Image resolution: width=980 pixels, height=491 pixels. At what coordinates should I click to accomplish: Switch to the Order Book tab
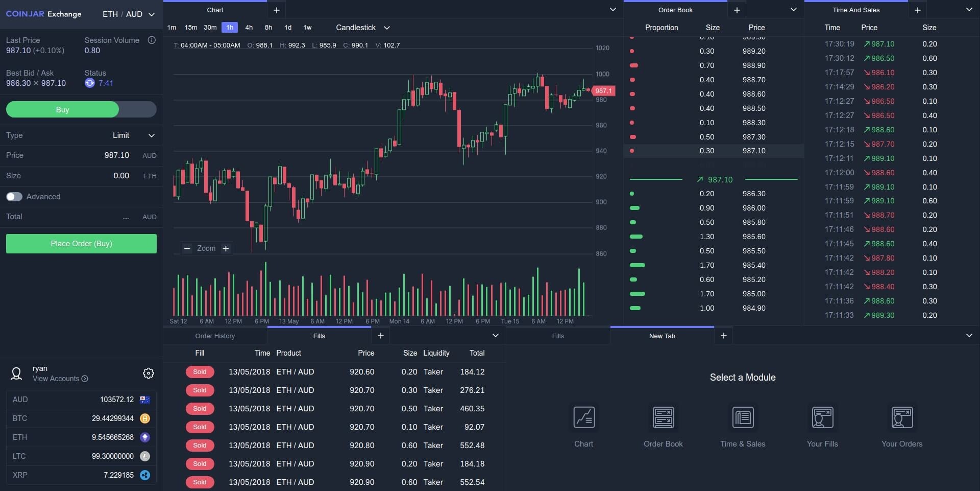pos(675,10)
